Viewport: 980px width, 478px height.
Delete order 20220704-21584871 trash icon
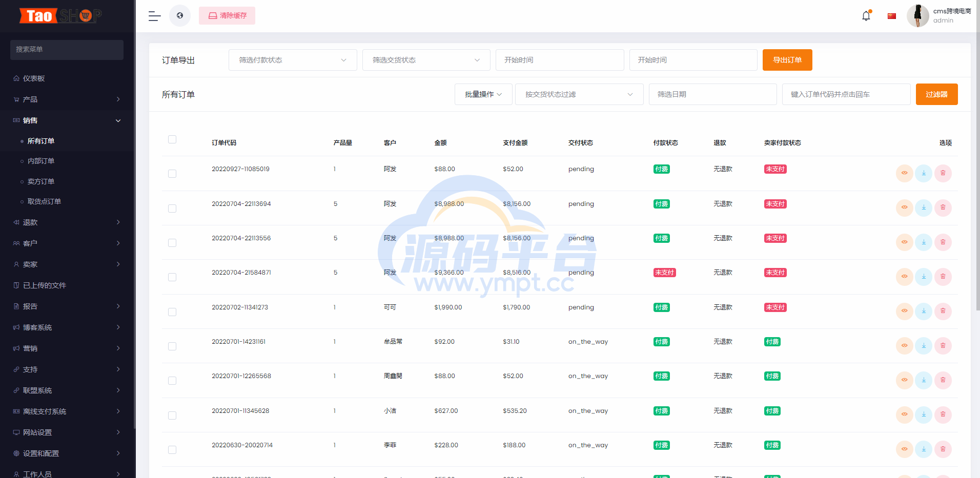[x=943, y=277]
